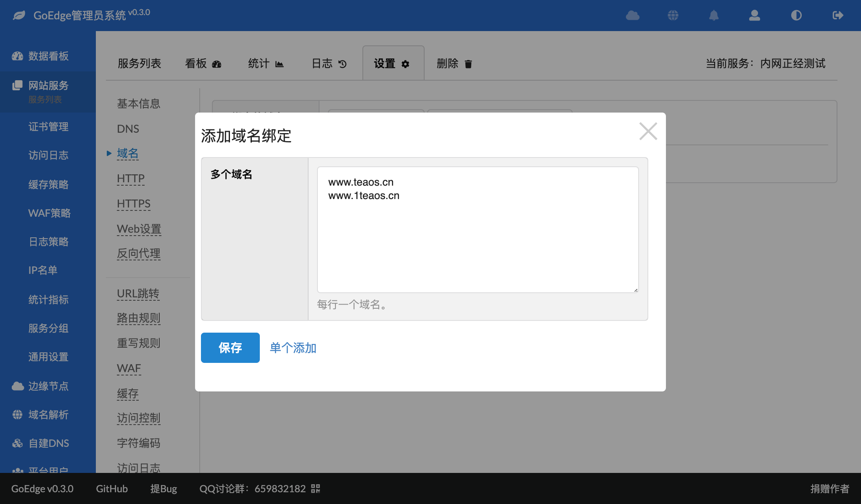The image size is (861, 504).
Task: Select the 域名 settings section
Action: coord(128,154)
